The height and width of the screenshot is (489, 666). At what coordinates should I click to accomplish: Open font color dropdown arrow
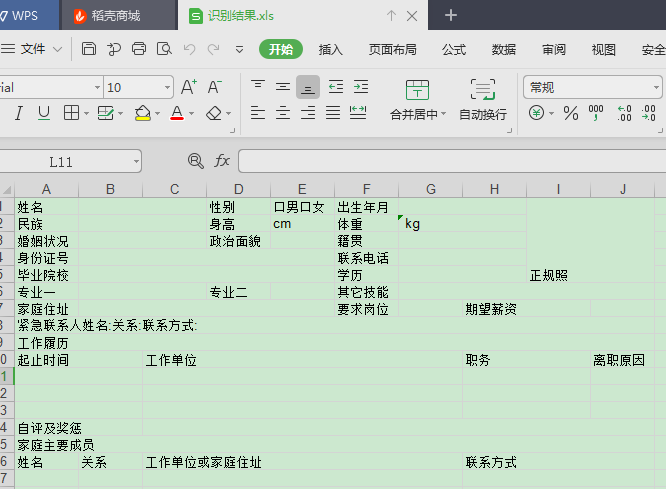point(191,113)
